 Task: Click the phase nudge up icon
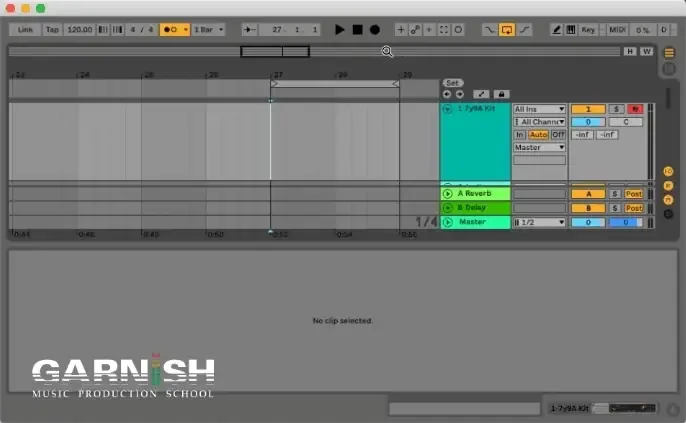pos(118,30)
